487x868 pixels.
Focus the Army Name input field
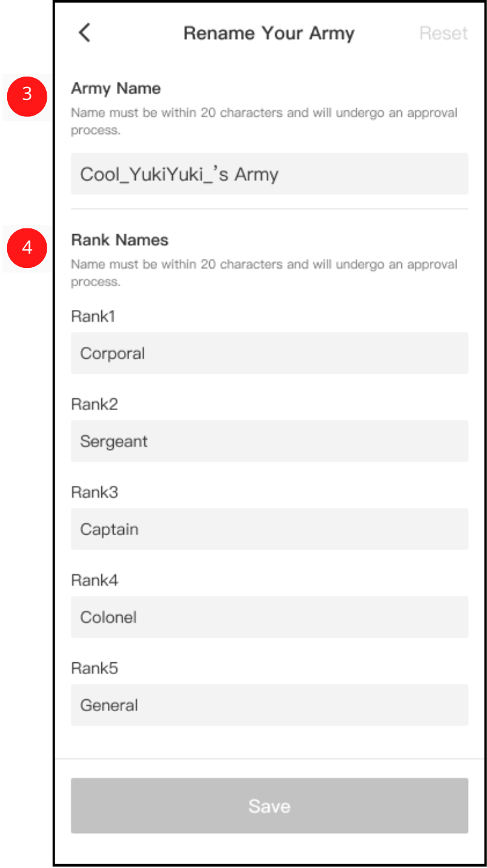pos(269,174)
